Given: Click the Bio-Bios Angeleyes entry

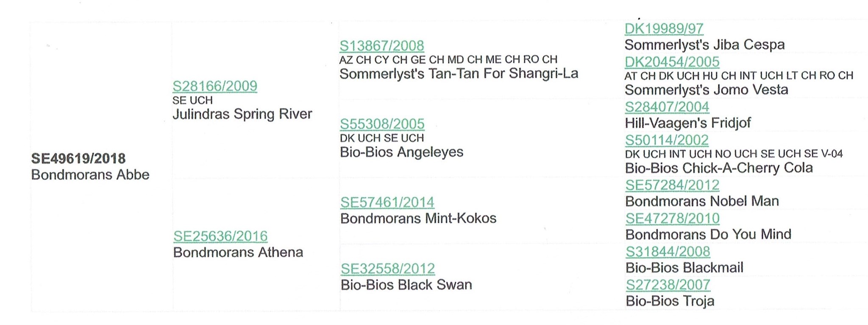Looking at the screenshot, I should pos(402,152).
